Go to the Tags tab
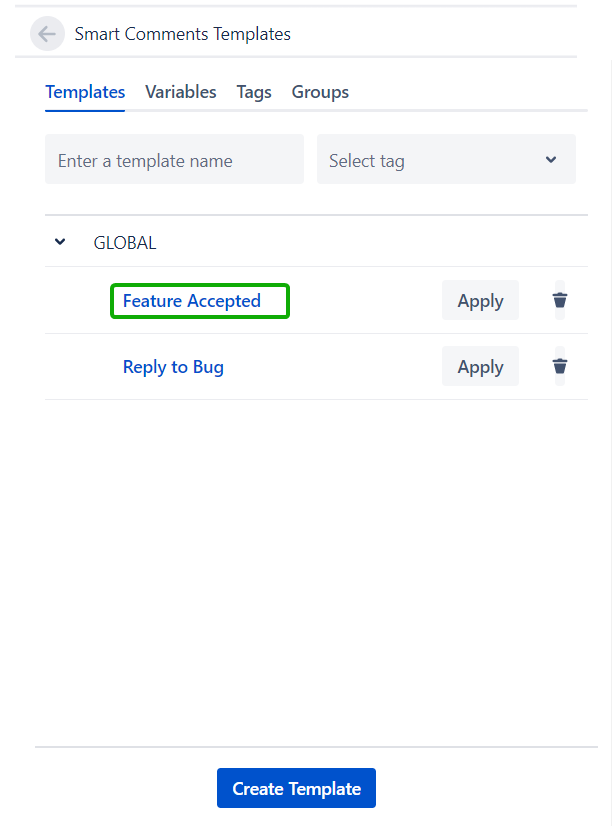The width and height of the screenshot is (612, 826). (254, 92)
